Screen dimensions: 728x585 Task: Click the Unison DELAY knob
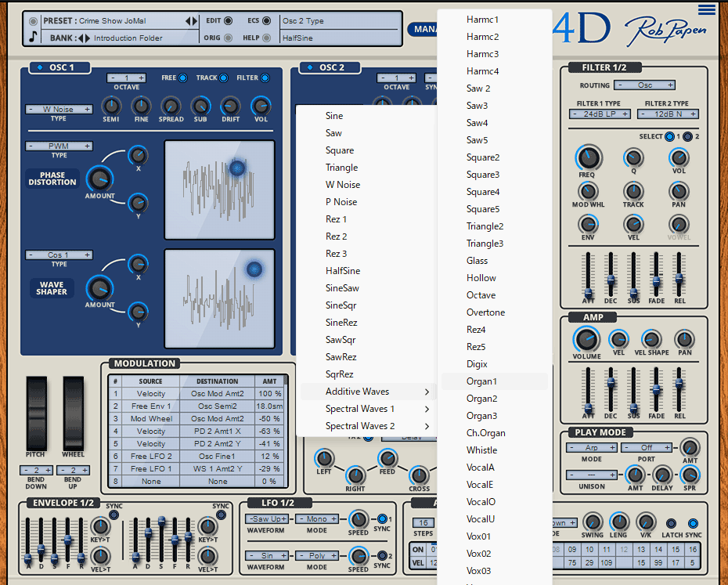tap(662, 475)
